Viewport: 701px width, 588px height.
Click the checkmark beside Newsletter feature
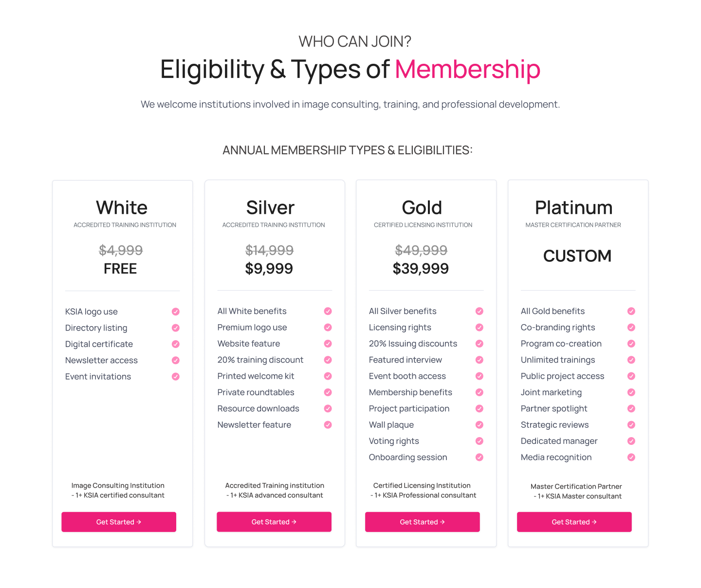click(x=328, y=425)
